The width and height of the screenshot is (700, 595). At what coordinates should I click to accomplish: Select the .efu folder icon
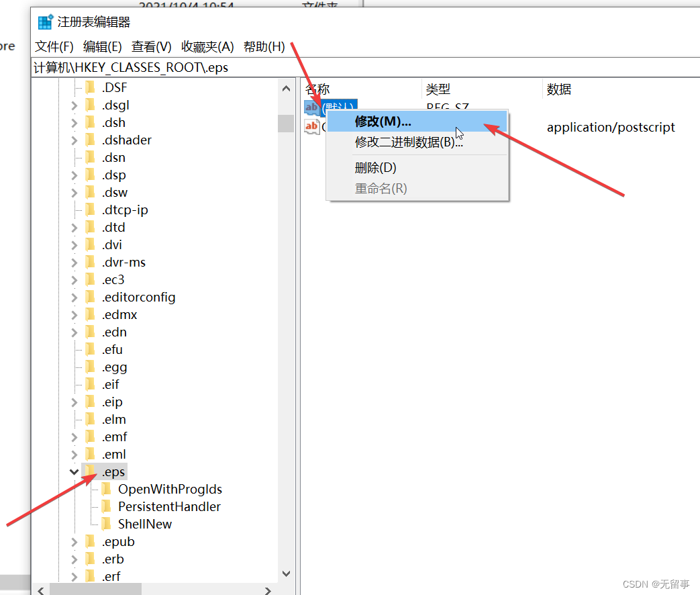(90, 349)
